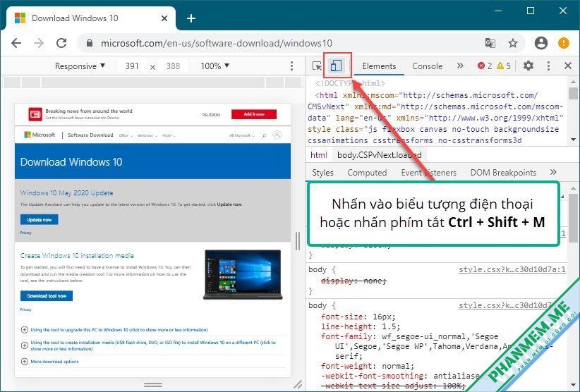Click the Update now button
This screenshot has width=580, height=392.
[x=40, y=219]
